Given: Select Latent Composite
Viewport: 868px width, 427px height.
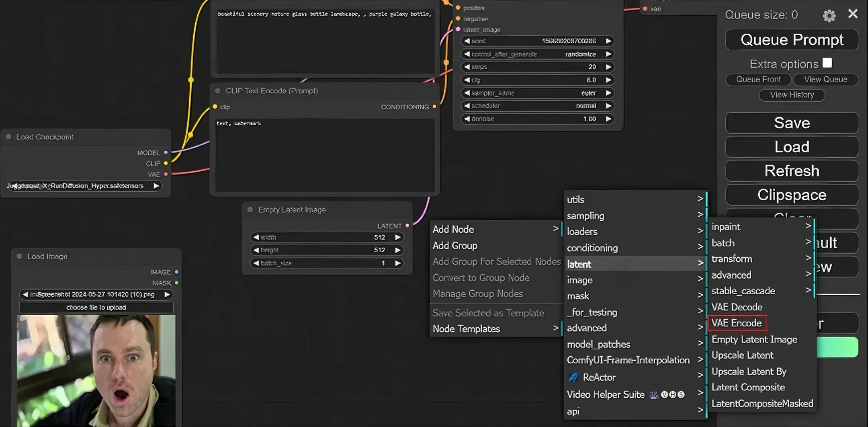Looking at the screenshot, I should pos(748,388).
